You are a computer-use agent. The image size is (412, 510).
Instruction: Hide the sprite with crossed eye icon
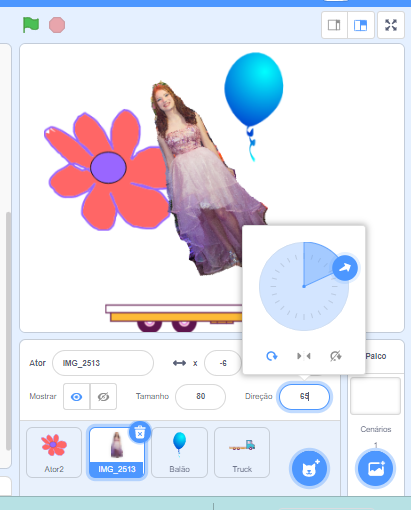(103, 397)
